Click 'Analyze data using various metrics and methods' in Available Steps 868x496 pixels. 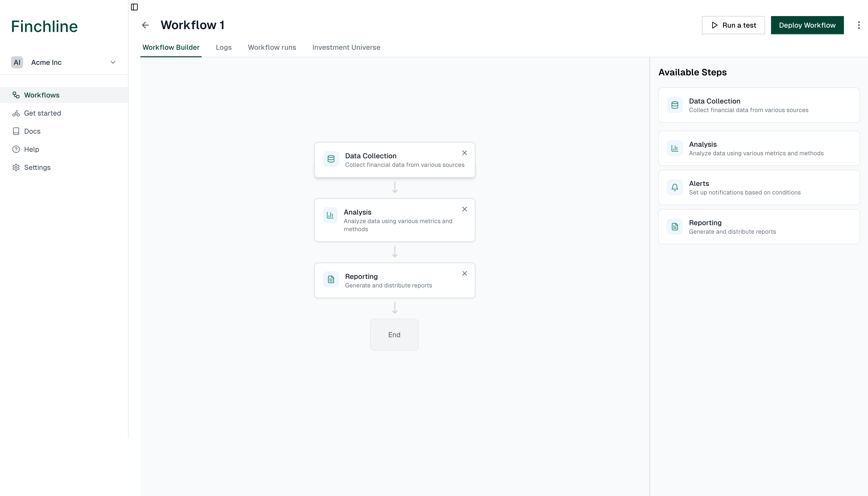pyautogui.click(x=756, y=153)
